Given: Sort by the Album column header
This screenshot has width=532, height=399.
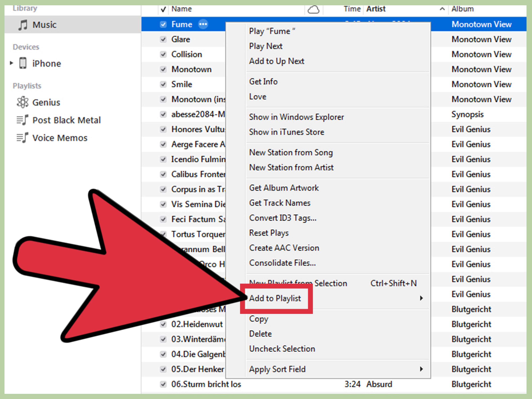Looking at the screenshot, I should tap(463, 9).
